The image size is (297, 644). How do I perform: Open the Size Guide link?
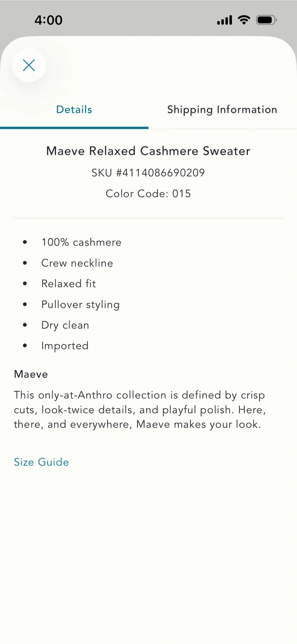tap(42, 462)
